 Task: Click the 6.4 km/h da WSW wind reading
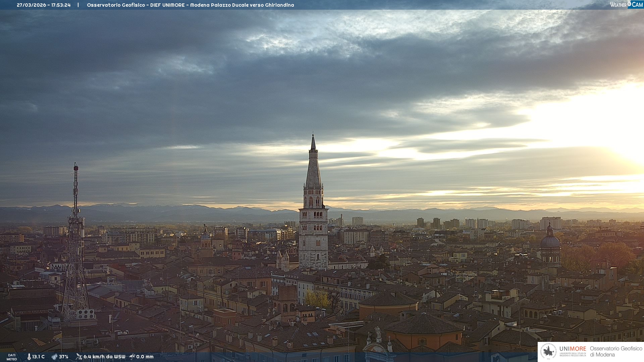(104, 357)
